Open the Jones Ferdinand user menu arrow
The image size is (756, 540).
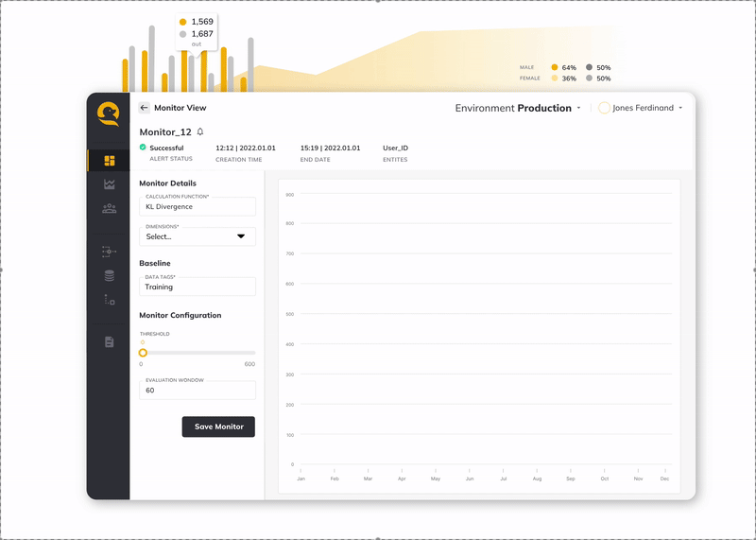pyautogui.click(x=680, y=108)
